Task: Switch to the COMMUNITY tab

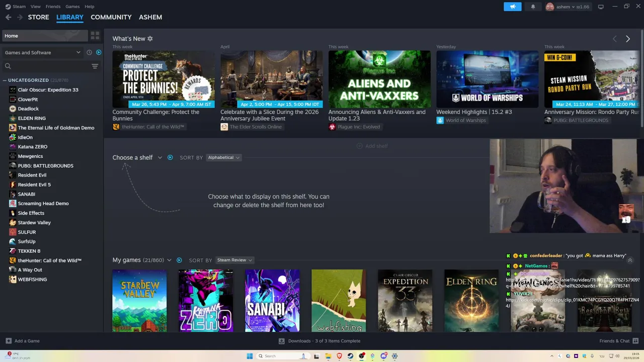Action: tap(111, 17)
